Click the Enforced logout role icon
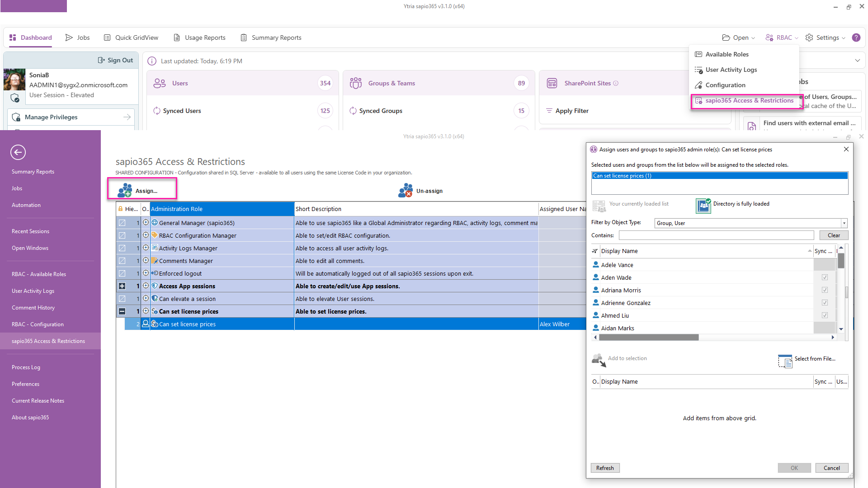The height and width of the screenshot is (488, 868). coord(155,273)
